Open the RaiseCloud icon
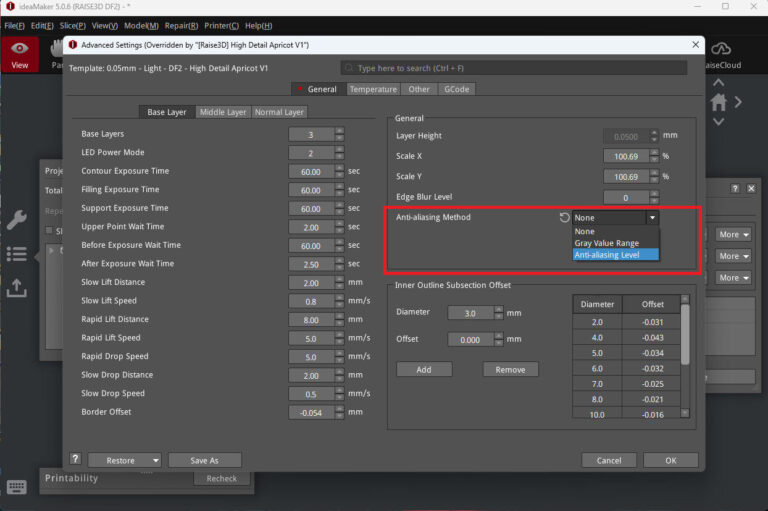This screenshot has width=768, height=511. coord(720,49)
